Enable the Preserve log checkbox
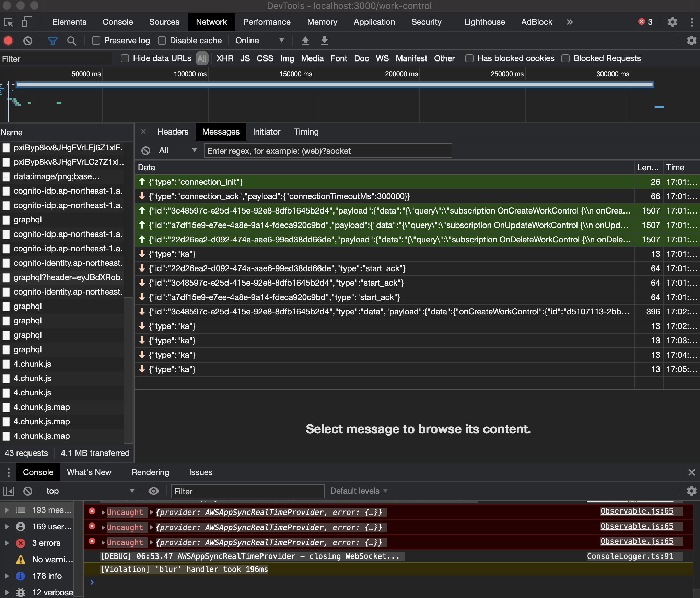This screenshot has height=598, width=700. pos(96,41)
